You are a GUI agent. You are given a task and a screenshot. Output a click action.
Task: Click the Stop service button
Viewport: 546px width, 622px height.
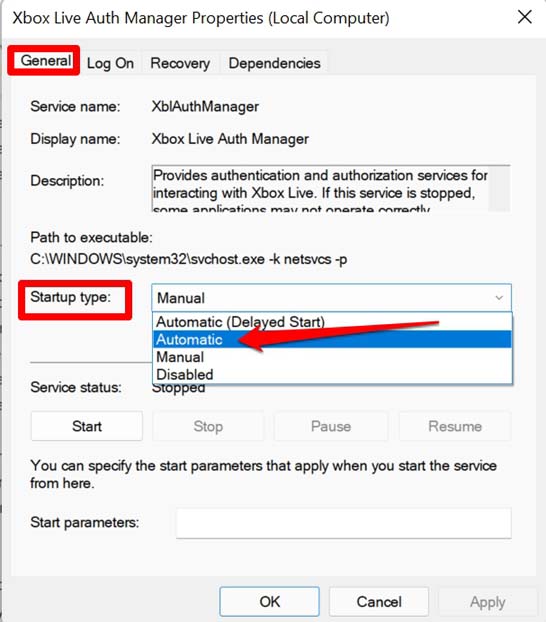[x=208, y=426]
